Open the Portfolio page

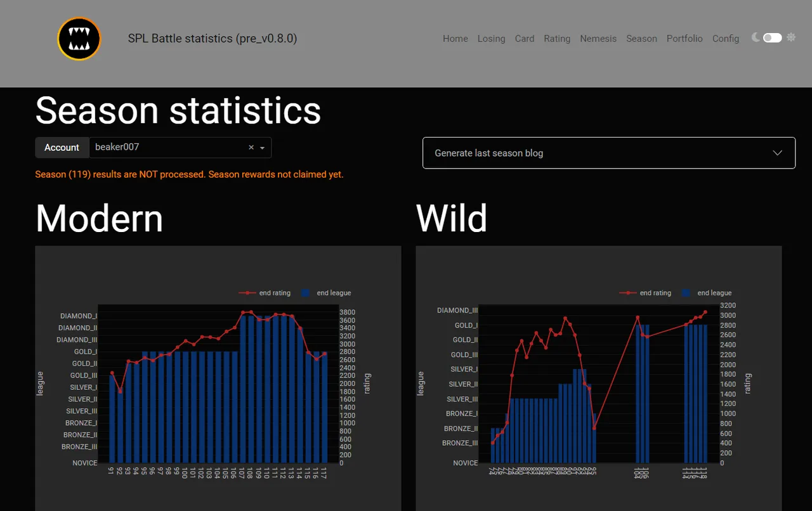tap(684, 39)
